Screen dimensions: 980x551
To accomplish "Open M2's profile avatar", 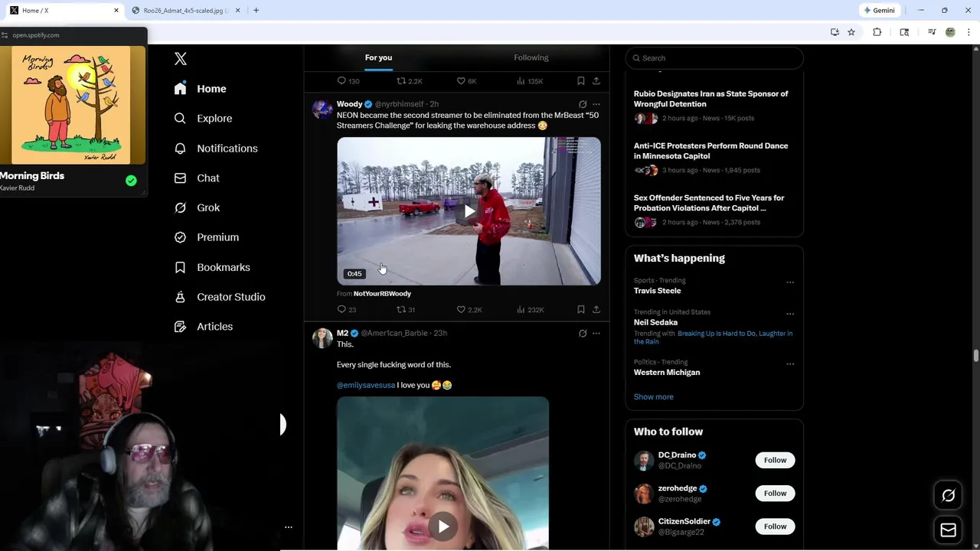I will [322, 338].
